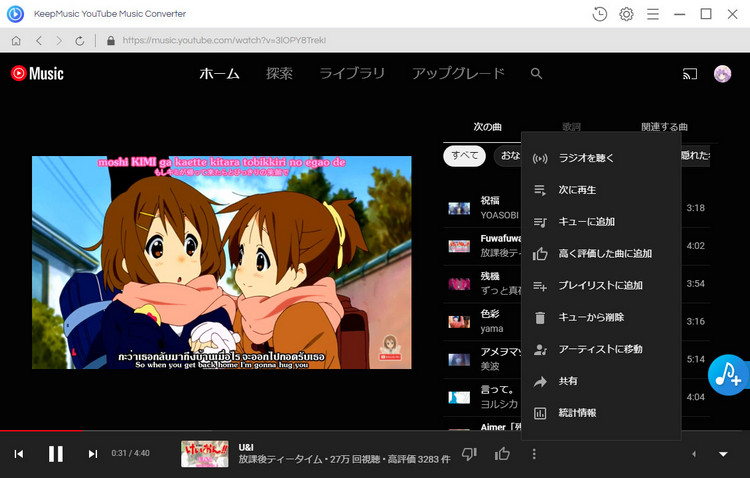This screenshot has width=750, height=478.
Task: Reload the page with refresh icon
Action: click(x=79, y=41)
